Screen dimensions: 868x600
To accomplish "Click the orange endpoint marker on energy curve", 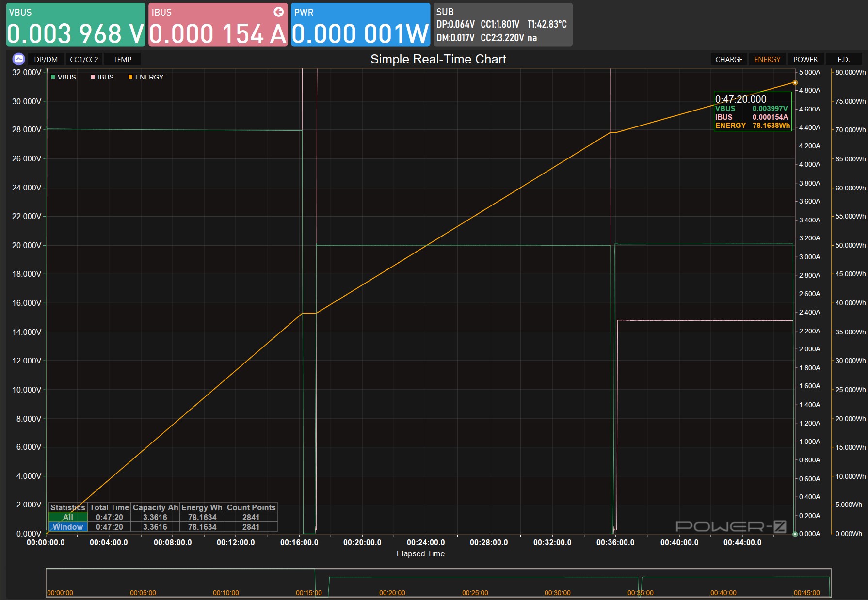I will pyautogui.click(x=795, y=83).
